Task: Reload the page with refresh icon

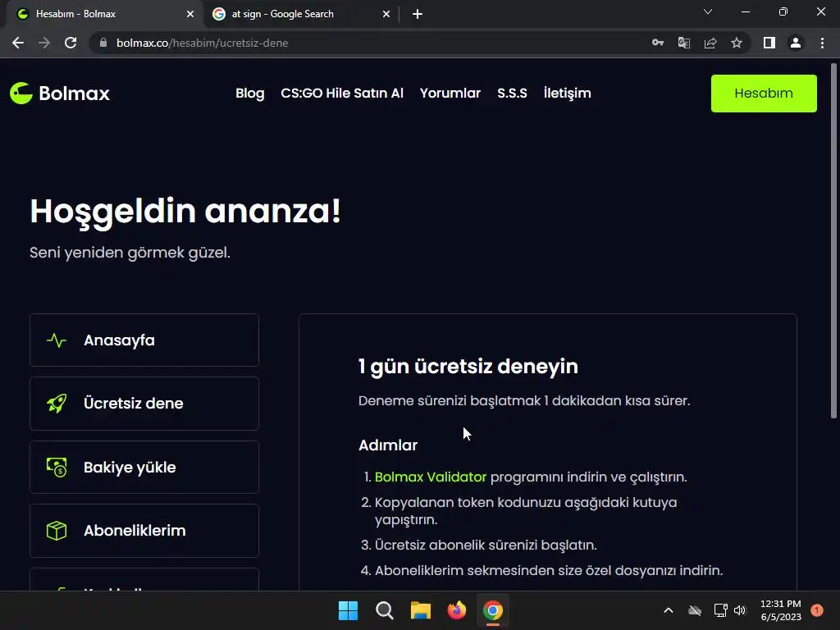Action: pos(71,43)
